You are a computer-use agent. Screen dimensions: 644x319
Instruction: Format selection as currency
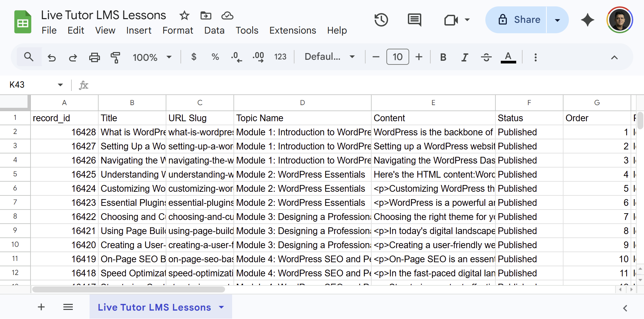194,57
